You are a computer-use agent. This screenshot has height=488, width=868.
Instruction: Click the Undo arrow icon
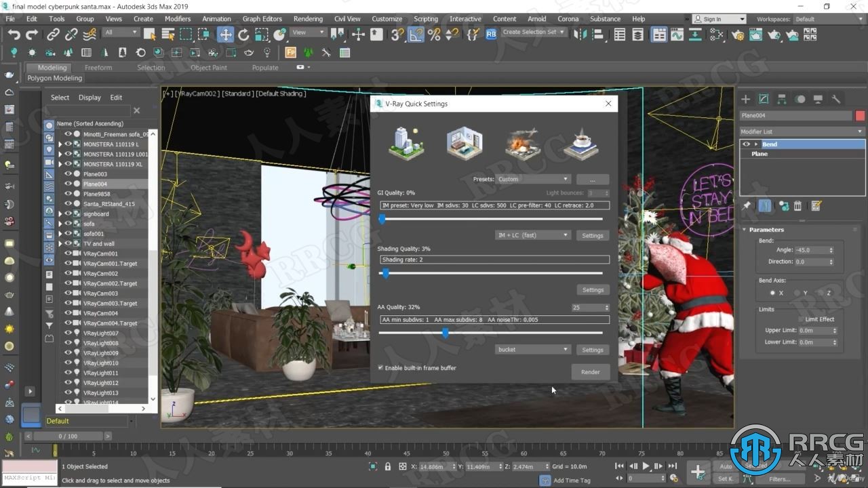pos(14,35)
